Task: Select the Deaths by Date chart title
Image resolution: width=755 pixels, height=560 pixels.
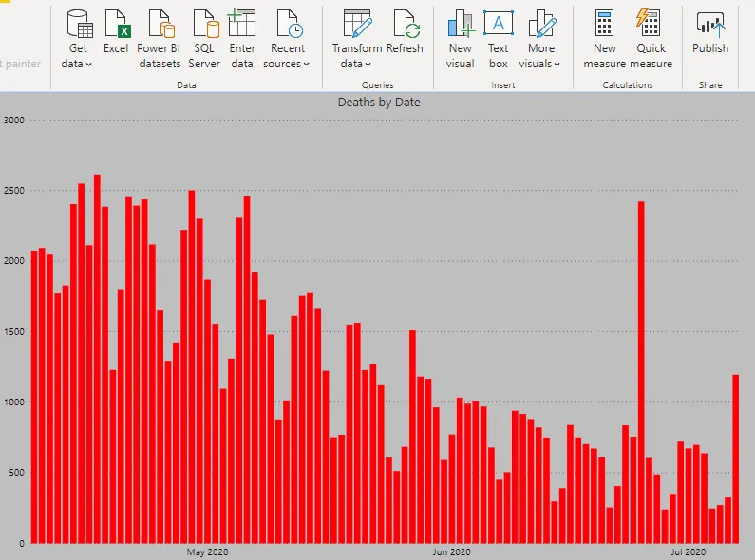Action: click(x=379, y=102)
